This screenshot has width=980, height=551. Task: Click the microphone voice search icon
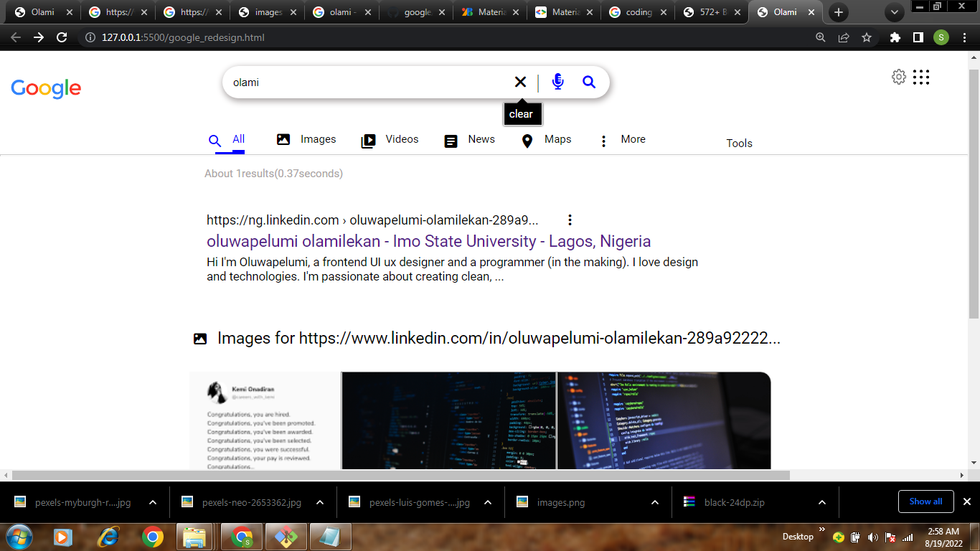click(557, 81)
